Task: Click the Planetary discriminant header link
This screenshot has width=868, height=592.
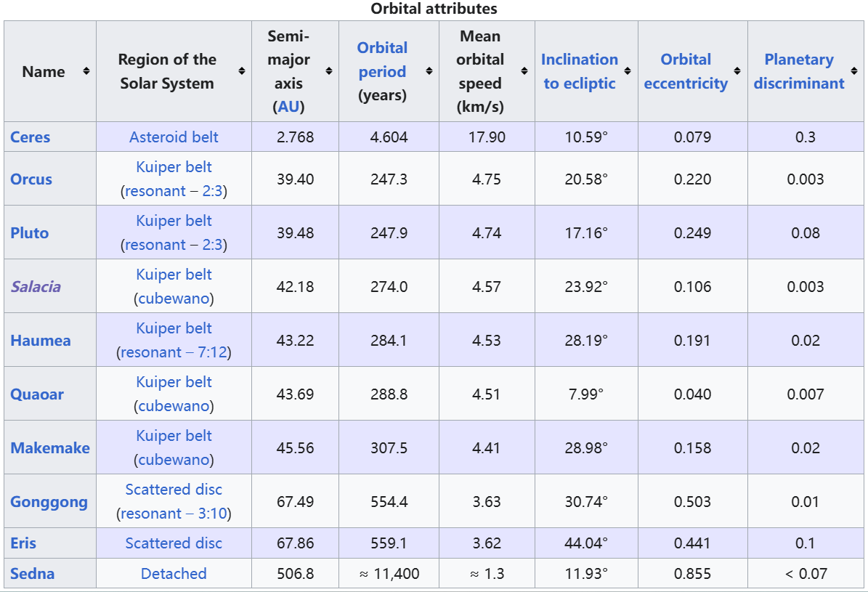Action: point(799,71)
